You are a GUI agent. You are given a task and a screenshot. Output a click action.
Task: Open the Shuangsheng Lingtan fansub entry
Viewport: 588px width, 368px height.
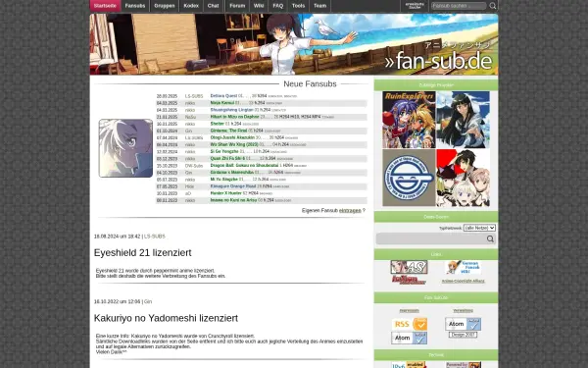pos(231,110)
